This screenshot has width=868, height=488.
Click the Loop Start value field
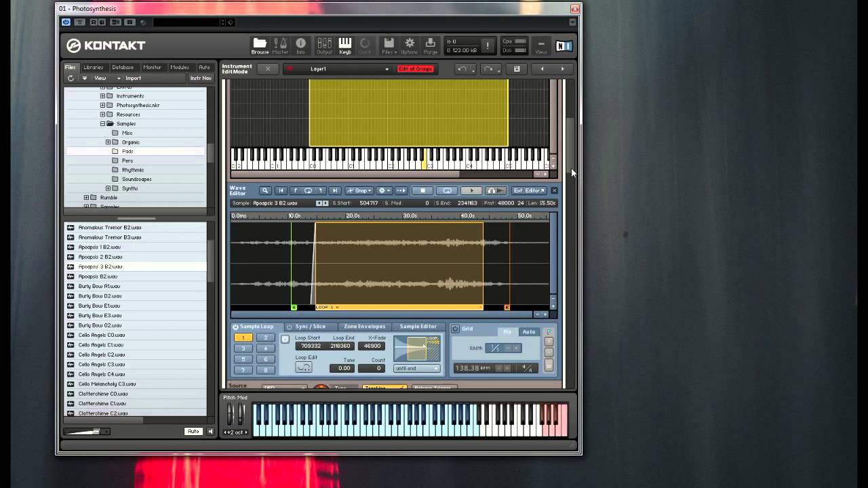pyautogui.click(x=311, y=346)
